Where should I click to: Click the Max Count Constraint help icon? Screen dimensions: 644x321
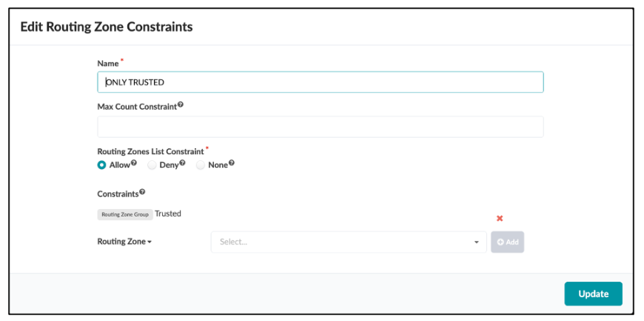point(181,106)
